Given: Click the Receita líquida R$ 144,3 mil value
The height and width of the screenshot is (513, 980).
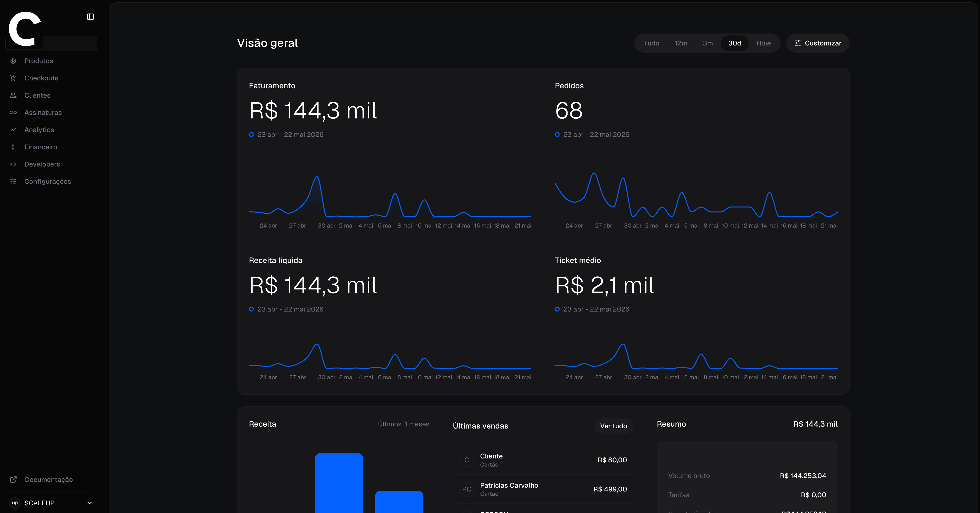Looking at the screenshot, I should point(313,285).
